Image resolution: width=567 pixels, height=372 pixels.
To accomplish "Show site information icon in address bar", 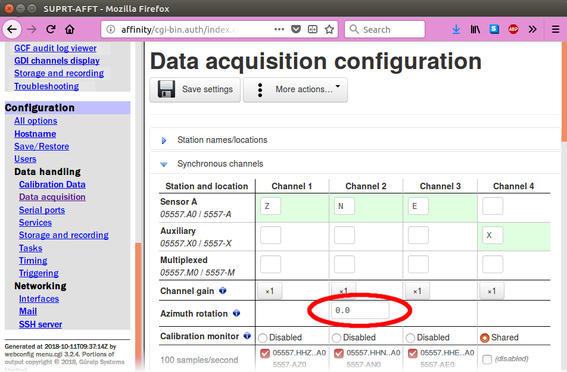I will [111, 30].
